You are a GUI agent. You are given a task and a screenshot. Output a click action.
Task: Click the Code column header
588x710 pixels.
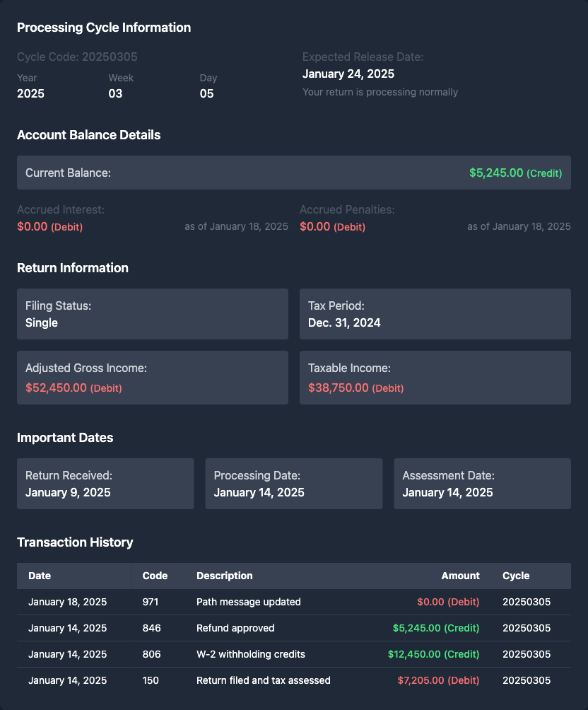point(155,576)
